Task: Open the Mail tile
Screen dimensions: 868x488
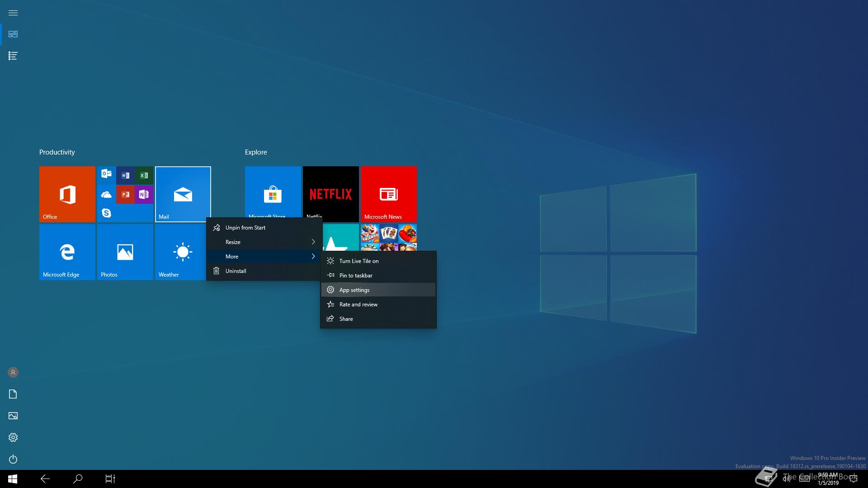Action: [x=183, y=194]
